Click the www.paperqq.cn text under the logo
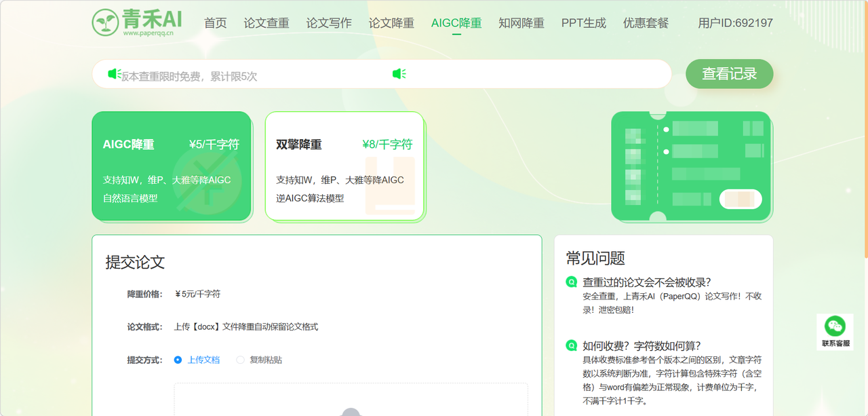Image resolution: width=868 pixels, height=416 pixels. (x=148, y=33)
